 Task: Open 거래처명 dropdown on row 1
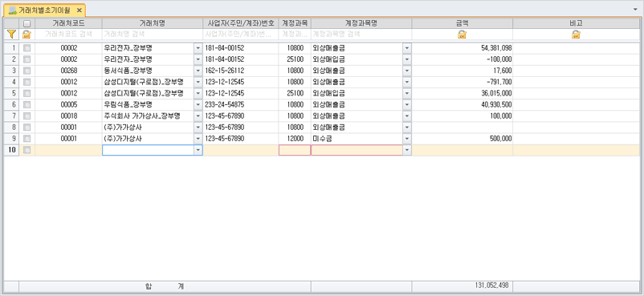coord(198,48)
